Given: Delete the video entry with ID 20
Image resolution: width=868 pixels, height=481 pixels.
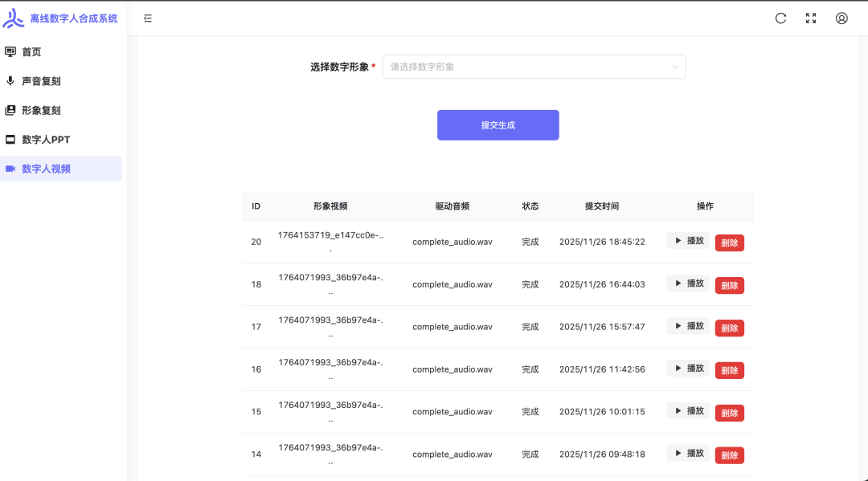Looking at the screenshot, I should pyautogui.click(x=729, y=243).
